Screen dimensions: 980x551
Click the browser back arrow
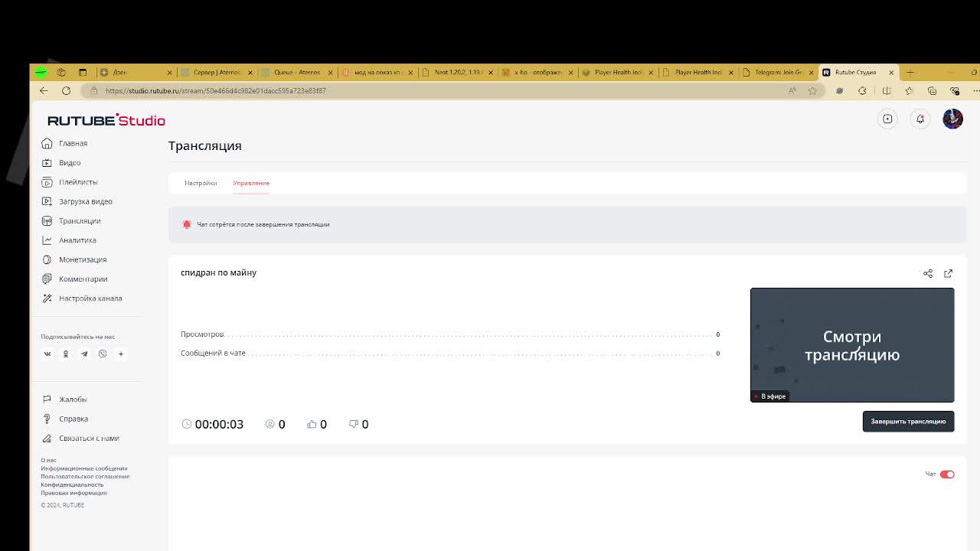pyautogui.click(x=44, y=90)
